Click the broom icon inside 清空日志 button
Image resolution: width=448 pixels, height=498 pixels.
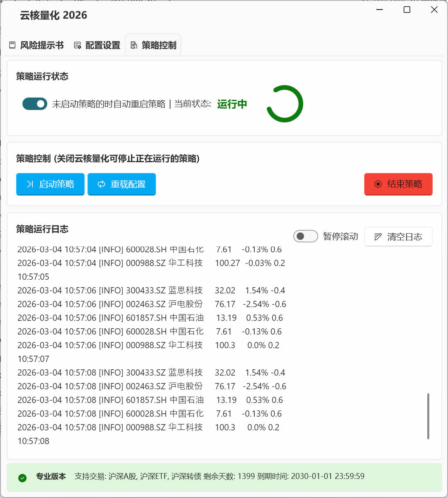click(x=377, y=237)
